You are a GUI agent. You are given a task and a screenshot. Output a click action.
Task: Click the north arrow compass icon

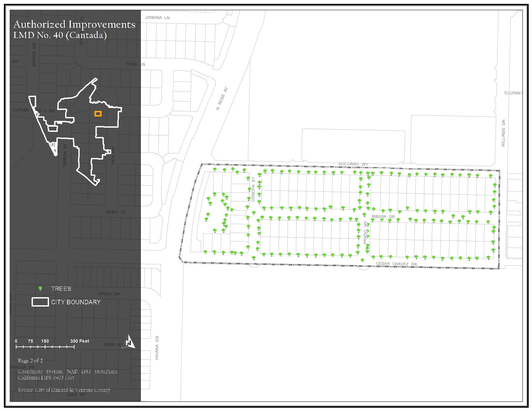coord(129,342)
